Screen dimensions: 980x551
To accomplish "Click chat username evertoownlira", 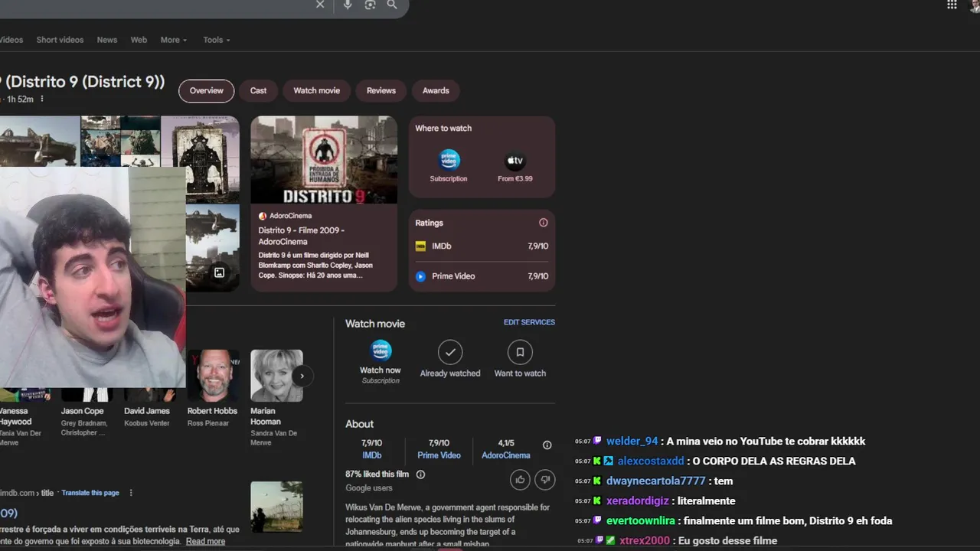I will coord(640,520).
